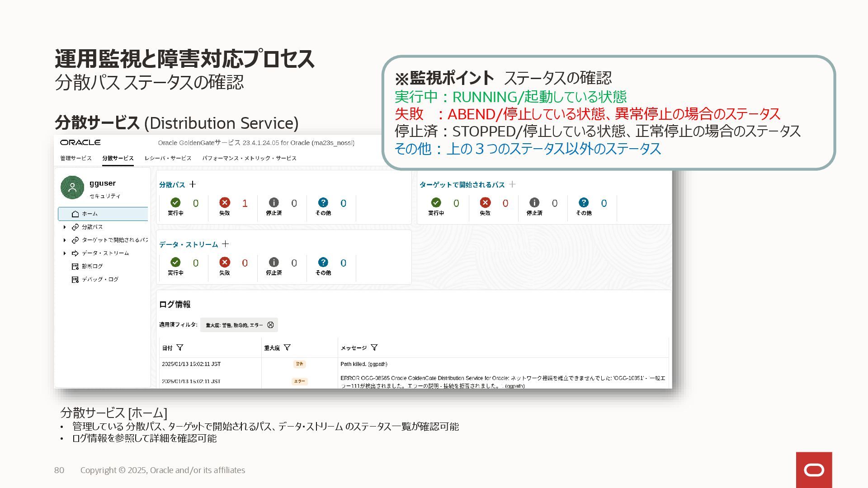
Task: Expand the データ・ストリーム tree node
Action: [65, 253]
